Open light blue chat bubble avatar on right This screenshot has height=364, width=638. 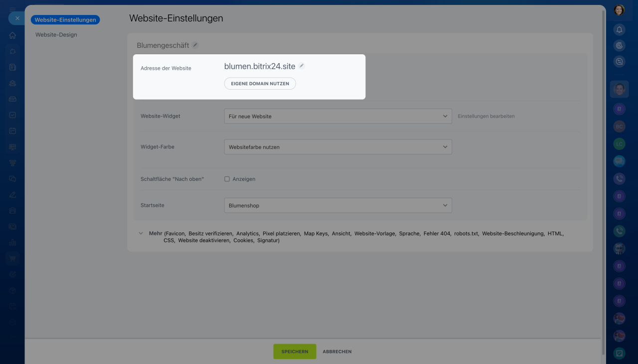619,161
